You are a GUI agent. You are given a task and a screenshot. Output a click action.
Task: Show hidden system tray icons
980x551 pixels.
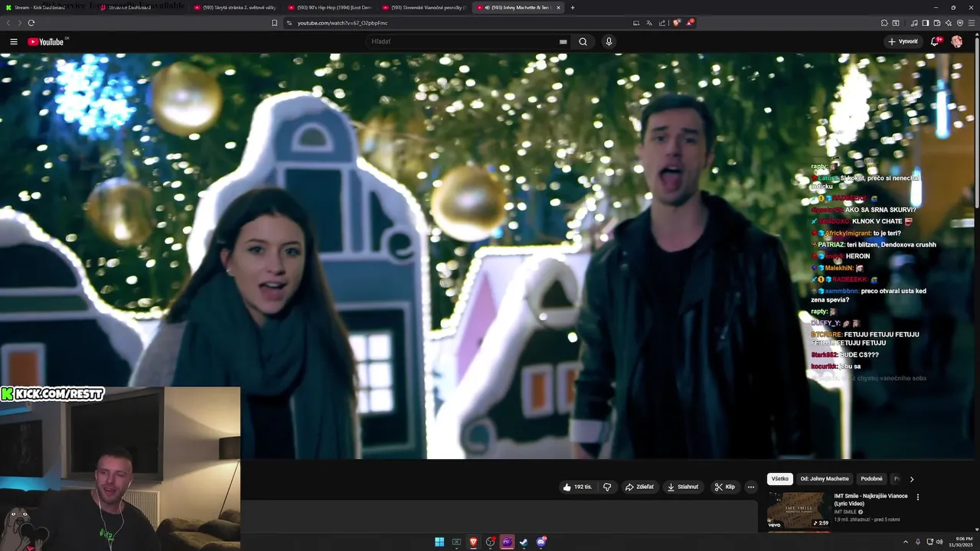click(x=906, y=542)
